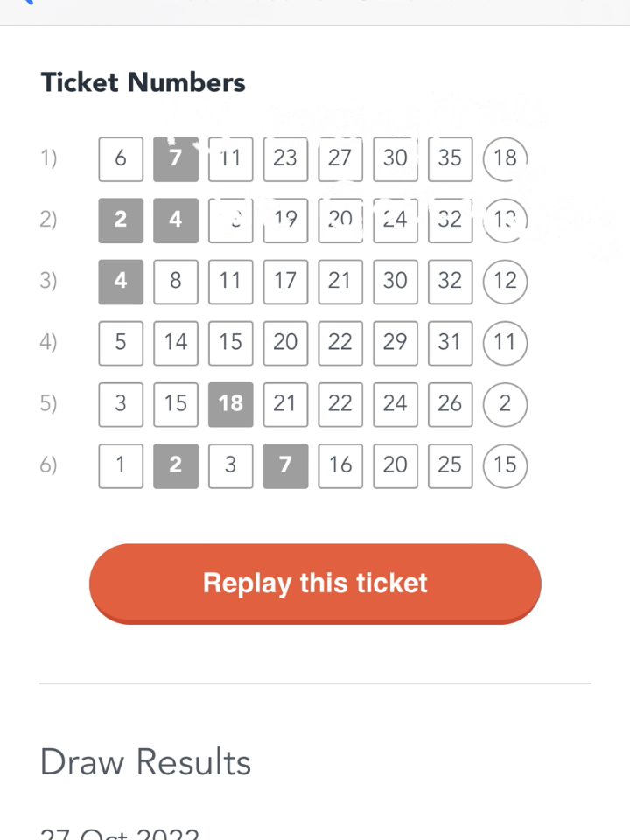The width and height of the screenshot is (630, 840).
Task: Select number 26 in game 5
Action: [x=451, y=404]
